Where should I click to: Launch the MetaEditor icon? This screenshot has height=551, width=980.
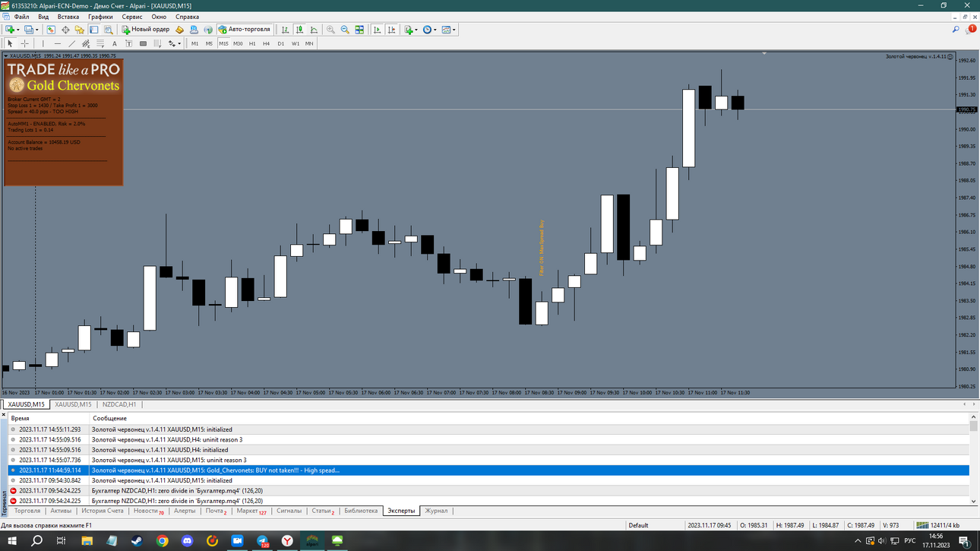coord(179,30)
